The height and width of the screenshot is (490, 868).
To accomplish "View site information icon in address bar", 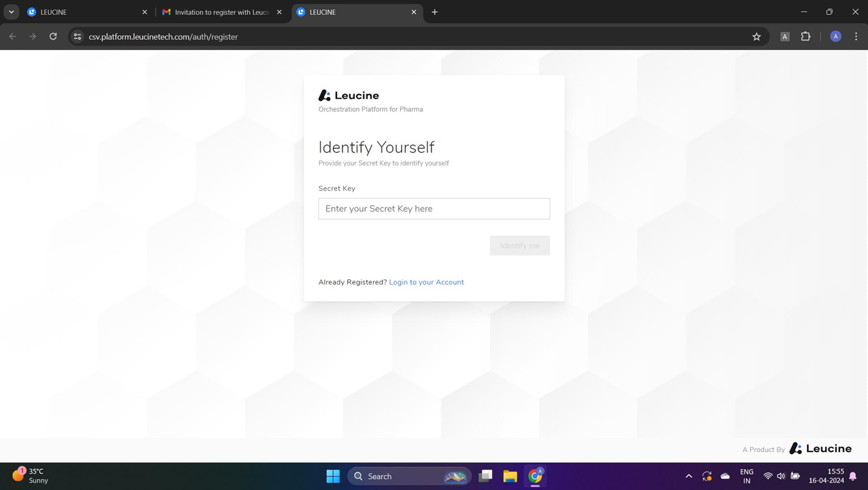I will 77,37.
